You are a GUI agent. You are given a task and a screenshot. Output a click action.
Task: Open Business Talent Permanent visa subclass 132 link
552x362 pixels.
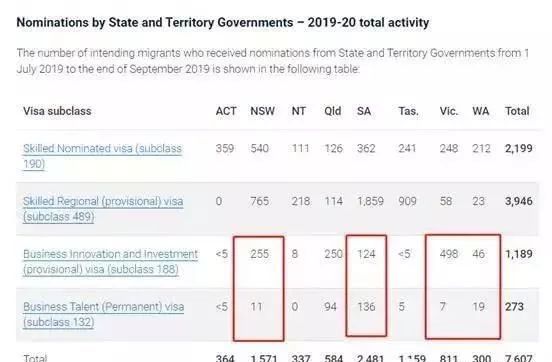[104, 314]
